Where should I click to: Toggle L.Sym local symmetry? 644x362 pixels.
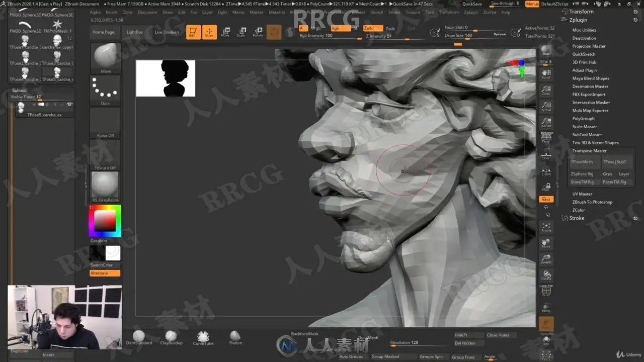546,170
